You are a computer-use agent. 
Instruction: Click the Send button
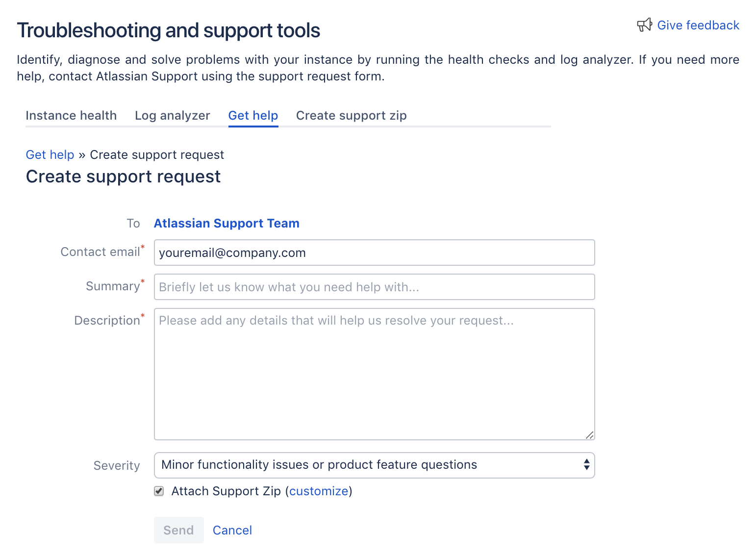click(x=178, y=530)
